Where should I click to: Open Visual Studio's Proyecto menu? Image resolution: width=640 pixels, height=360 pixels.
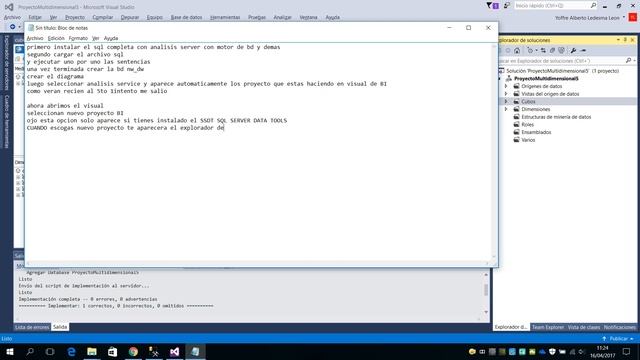(75, 17)
